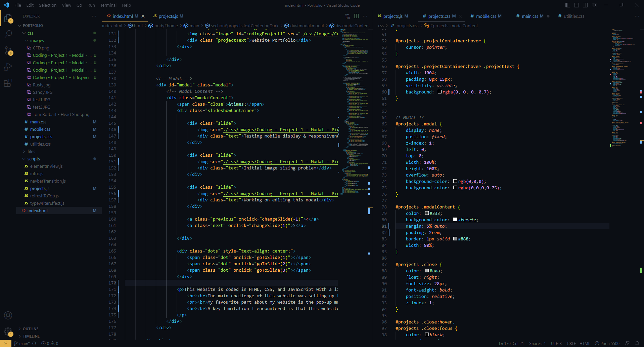This screenshot has height=347, width=644.
Task: Click the #fefefe color swatch
Action: click(x=455, y=220)
